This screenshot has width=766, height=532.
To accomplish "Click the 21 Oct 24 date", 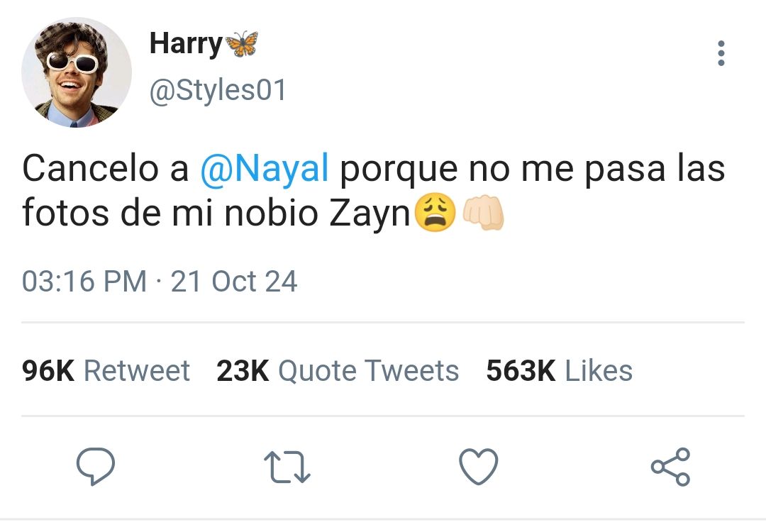I will (x=233, y=282).
